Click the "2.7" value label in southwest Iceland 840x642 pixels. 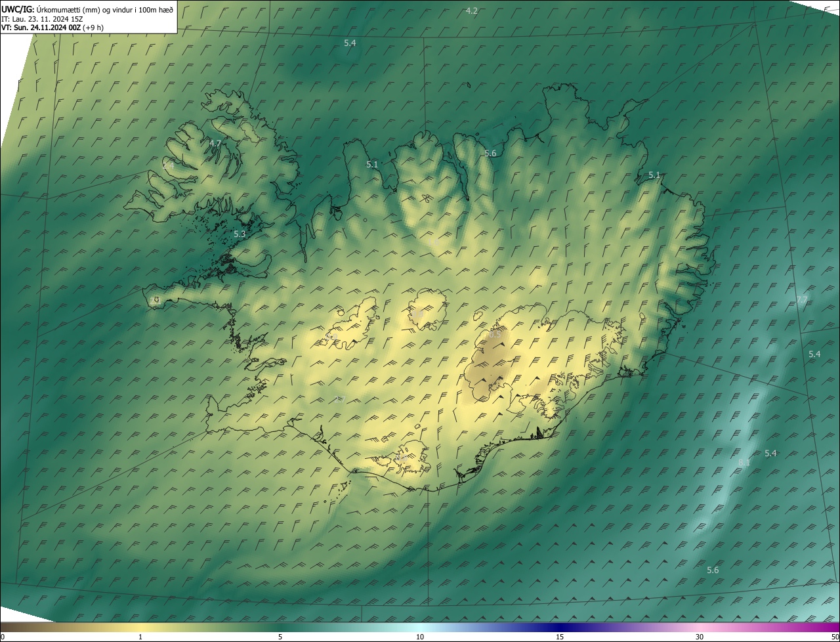click(x=339, y=399)
